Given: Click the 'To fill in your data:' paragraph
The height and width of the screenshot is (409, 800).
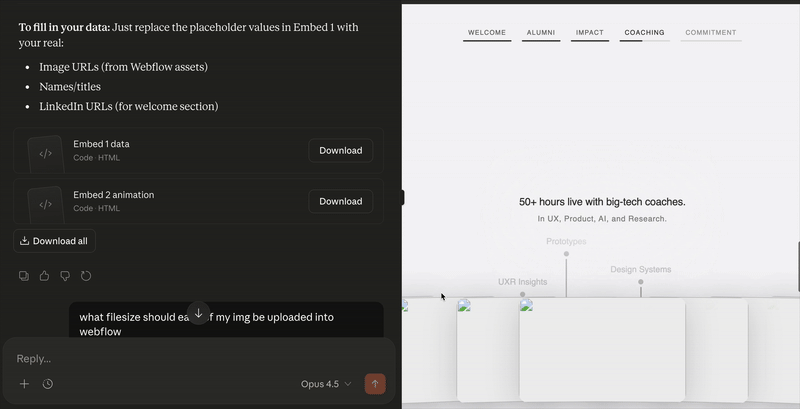Looking at the screenshot, I should click(188, 35).
